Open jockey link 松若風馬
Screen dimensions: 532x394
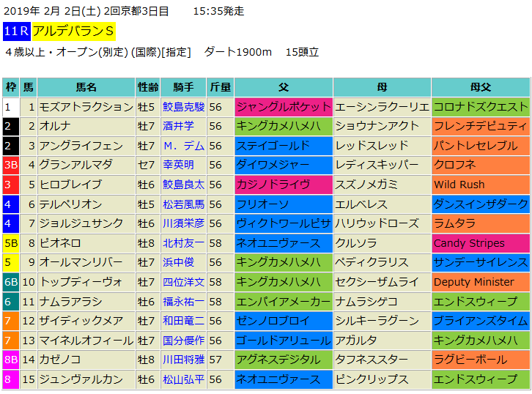click(183, 204)
